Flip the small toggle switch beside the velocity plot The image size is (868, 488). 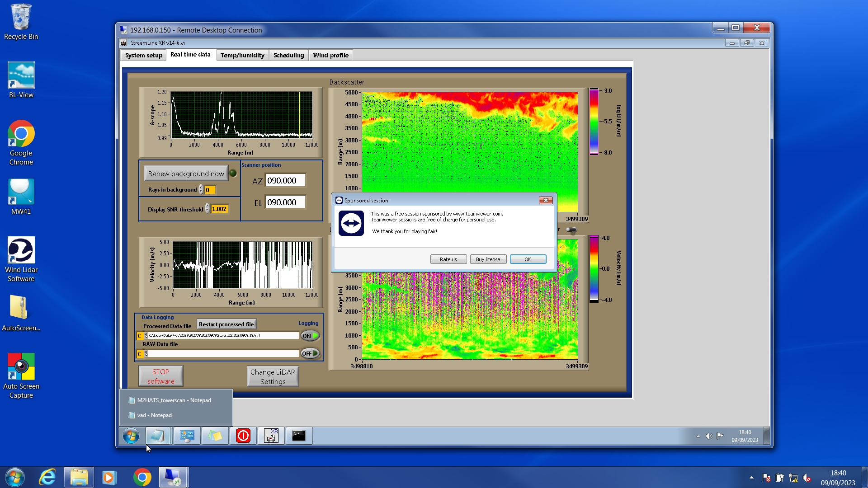[x=571, y=230]
